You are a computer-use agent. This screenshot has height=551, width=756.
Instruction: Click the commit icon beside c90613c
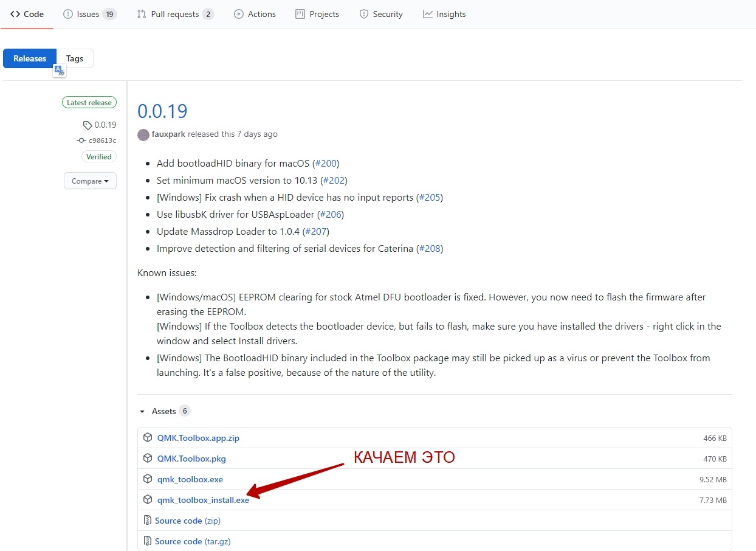pyautogui.click(x=81, y=140)
